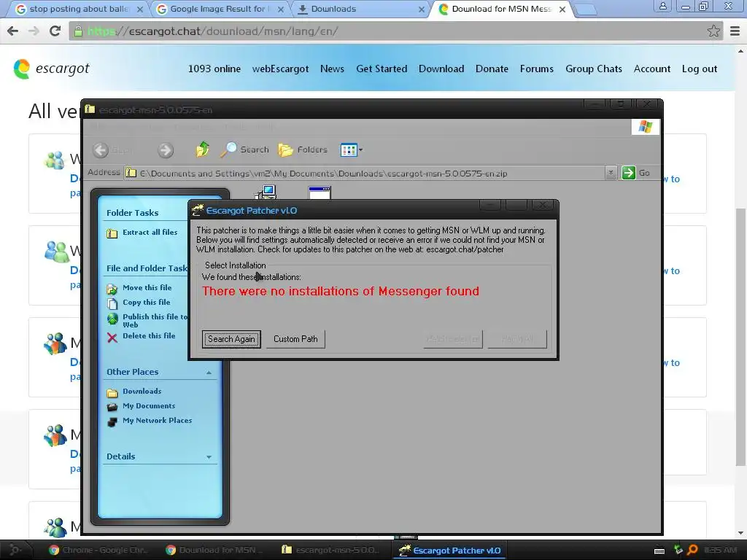Screen dimensions: 747x560
Task: Select the computer setup icon in zip folder
Action: [x=266, y=192]
